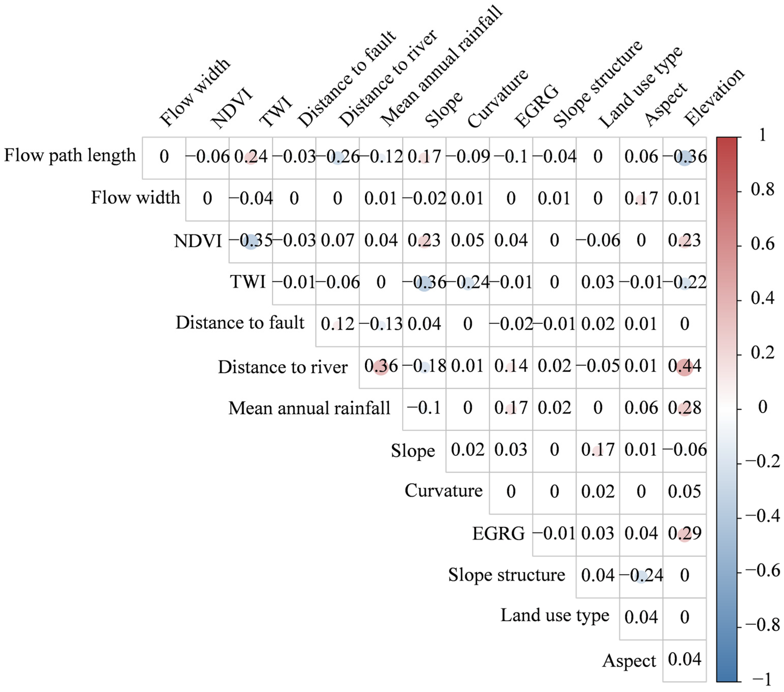Select the rotated "EGRG" column header
The width and height of the screenshot is (784, 692).
pos(536,106)
